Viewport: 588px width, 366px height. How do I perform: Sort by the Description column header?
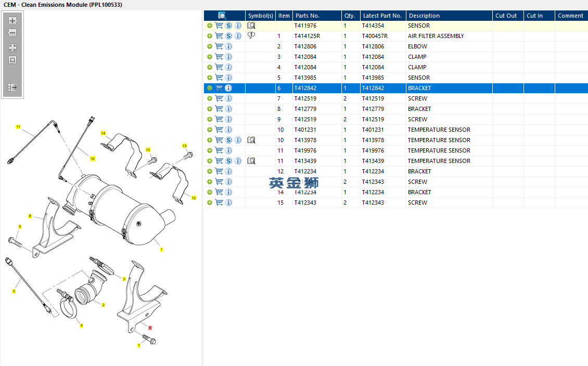coord(449,16)
